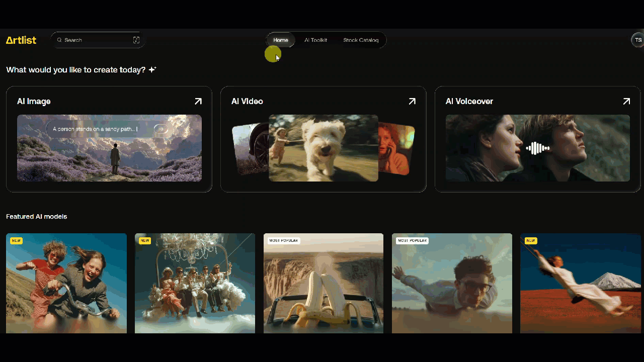Viewport: 644px width, 362px height.
Task: Select the MOST POPULAR banana car model
Action: tap(323, 283)
